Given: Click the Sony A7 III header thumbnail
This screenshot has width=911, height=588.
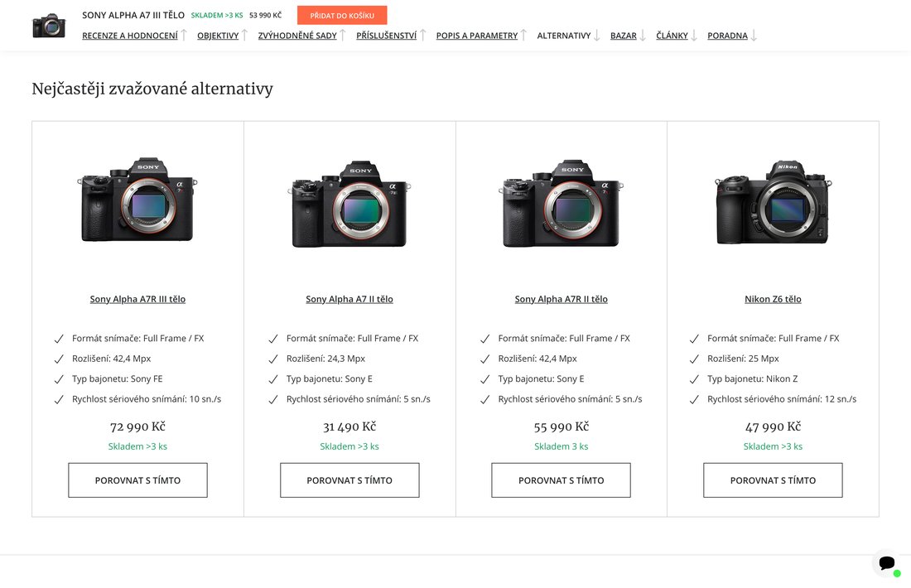Looking at the screenshot, I should click(x=49, y=26).
